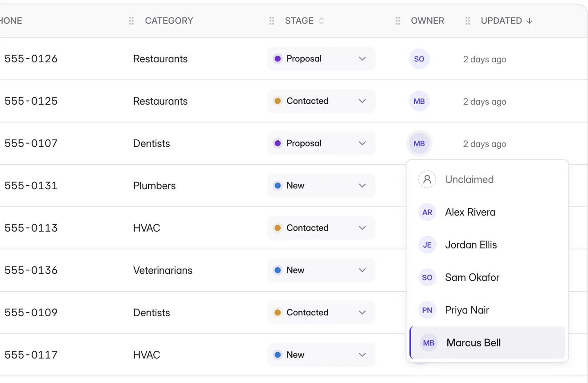The width and height of the screenshot is (588, 383).
Task: Click the OWNER column drag handle
Action: 398,21
